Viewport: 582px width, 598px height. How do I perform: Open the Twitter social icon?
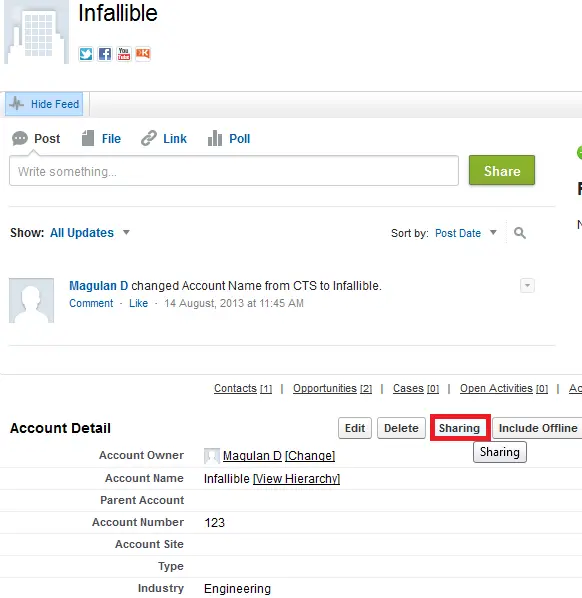click(x=86, y=54)
